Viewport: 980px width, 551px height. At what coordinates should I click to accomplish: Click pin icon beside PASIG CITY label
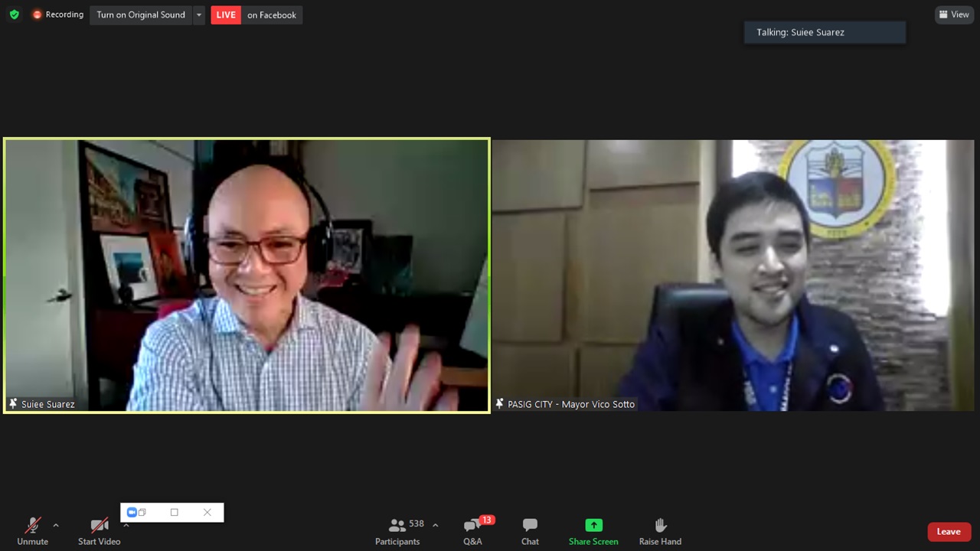pos(500,403)
